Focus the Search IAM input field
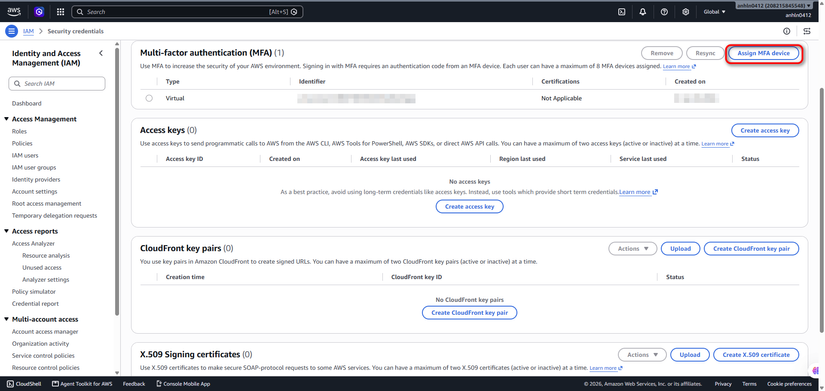 [x=57, y=84]
